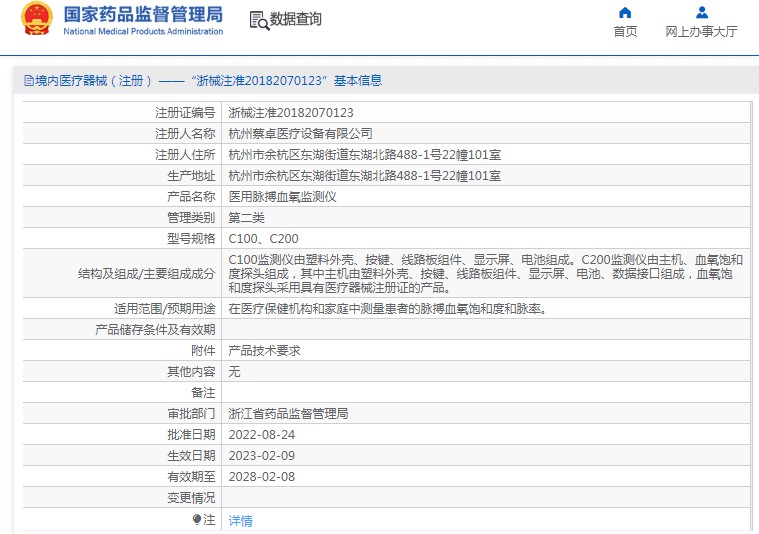
Task: Open the 详情 link
Action: tap(241, 521)
